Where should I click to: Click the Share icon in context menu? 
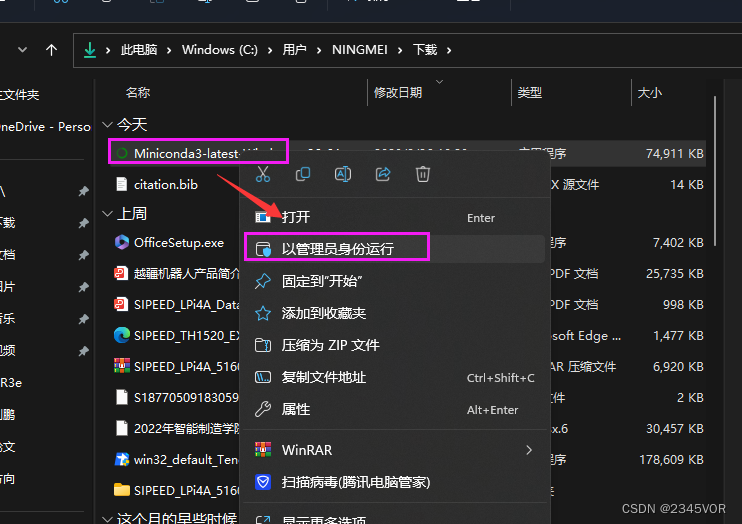[x=383, y=174]
